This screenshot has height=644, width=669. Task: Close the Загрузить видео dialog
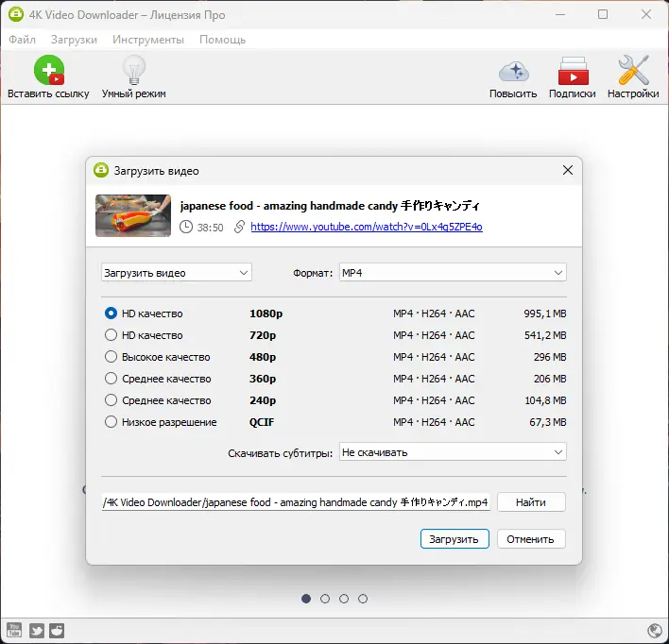pos(568,170)
